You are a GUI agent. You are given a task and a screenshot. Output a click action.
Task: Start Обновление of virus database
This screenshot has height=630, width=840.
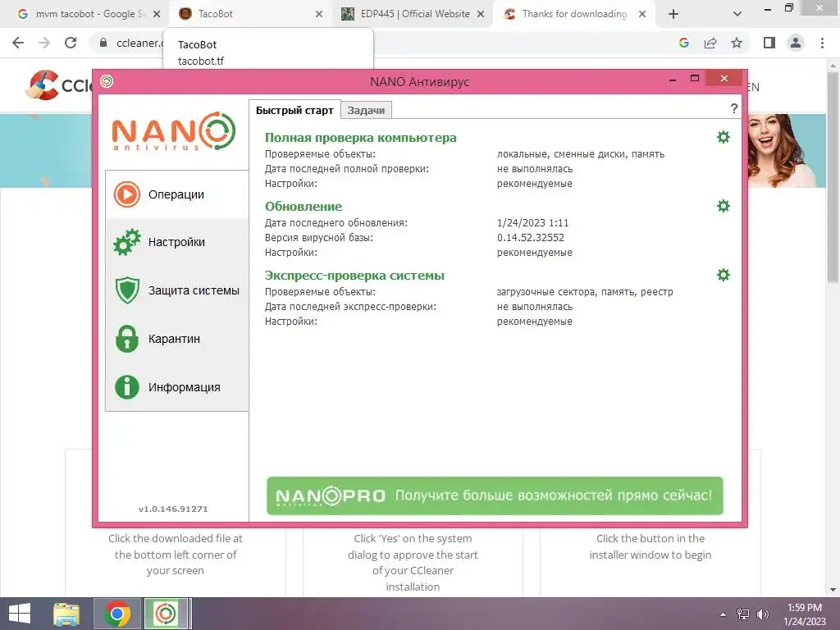[304, 206]
